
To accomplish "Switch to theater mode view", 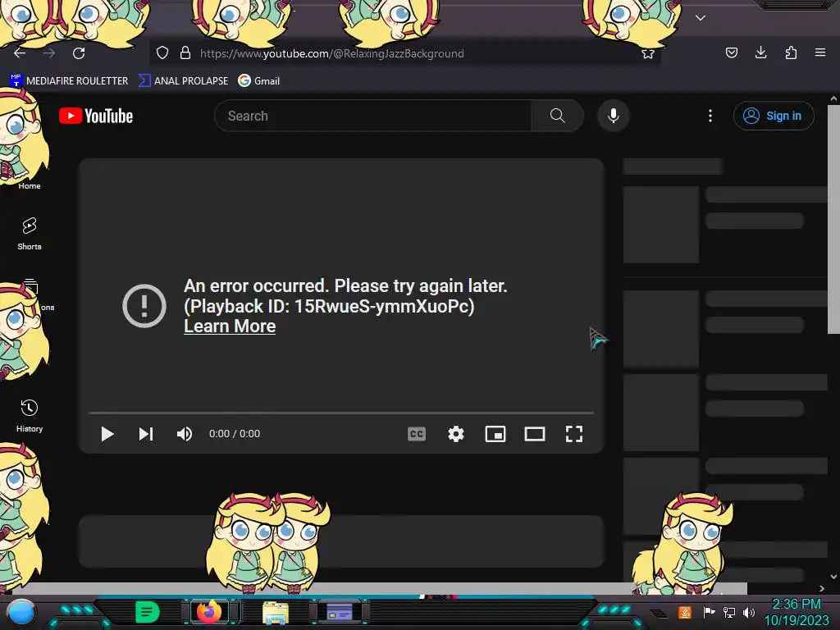I will [535, 434].
